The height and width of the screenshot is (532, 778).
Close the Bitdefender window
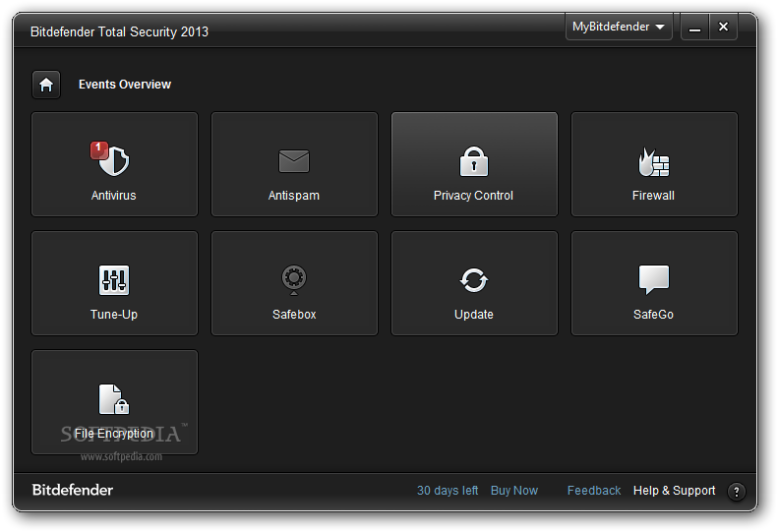tap(724, 27)
